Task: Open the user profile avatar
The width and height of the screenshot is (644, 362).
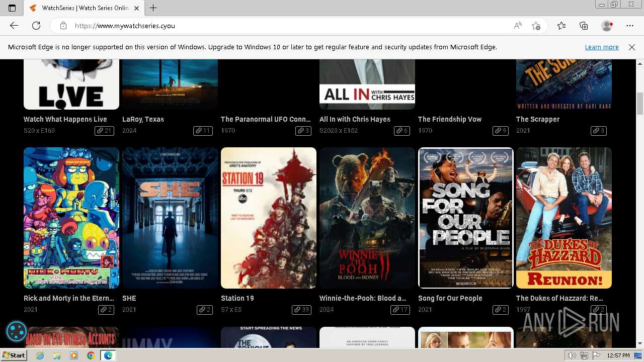Action: pyautogui.click(x=607, y=26)
